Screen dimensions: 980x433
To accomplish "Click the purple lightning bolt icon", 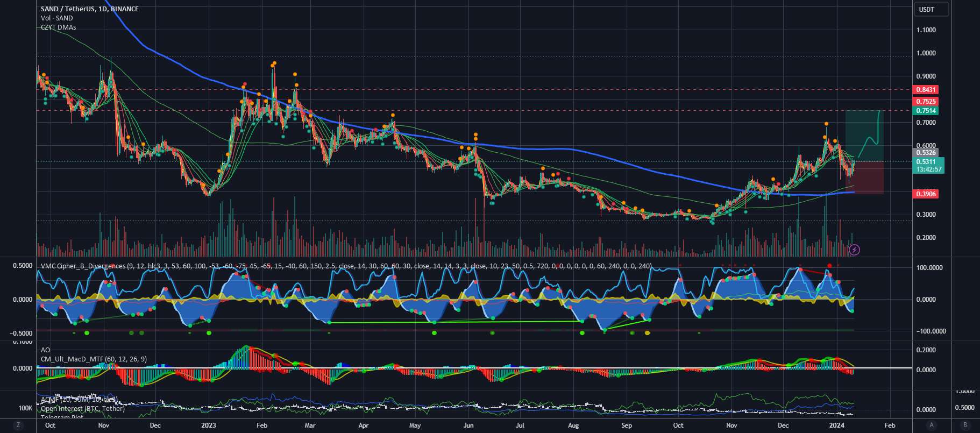I will pos(854,250).
